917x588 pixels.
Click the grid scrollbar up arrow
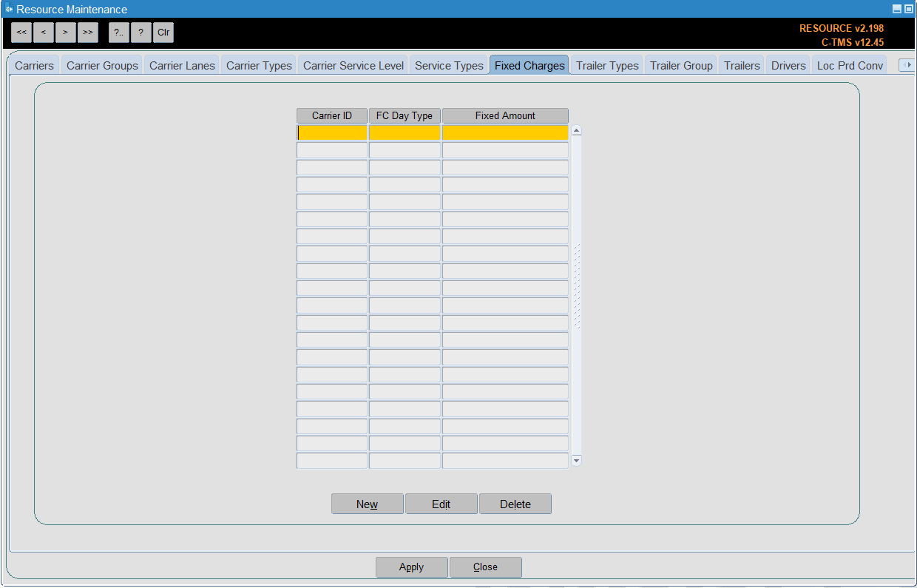[x=577, y=131]
